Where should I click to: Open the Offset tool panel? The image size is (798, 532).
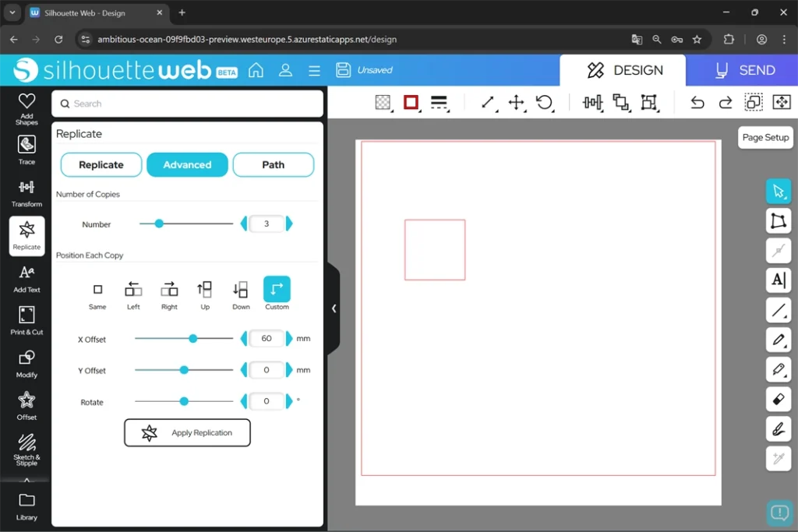pyautogui.click(x=26, y=405)
